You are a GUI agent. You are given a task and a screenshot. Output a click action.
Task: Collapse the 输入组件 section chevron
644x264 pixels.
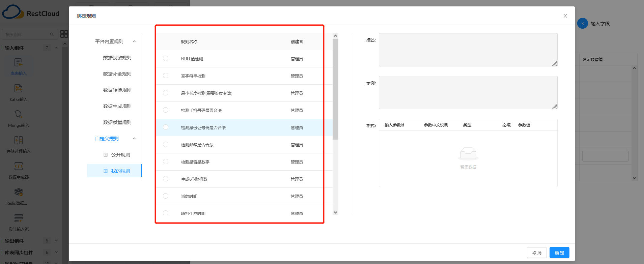coord(56,48)
